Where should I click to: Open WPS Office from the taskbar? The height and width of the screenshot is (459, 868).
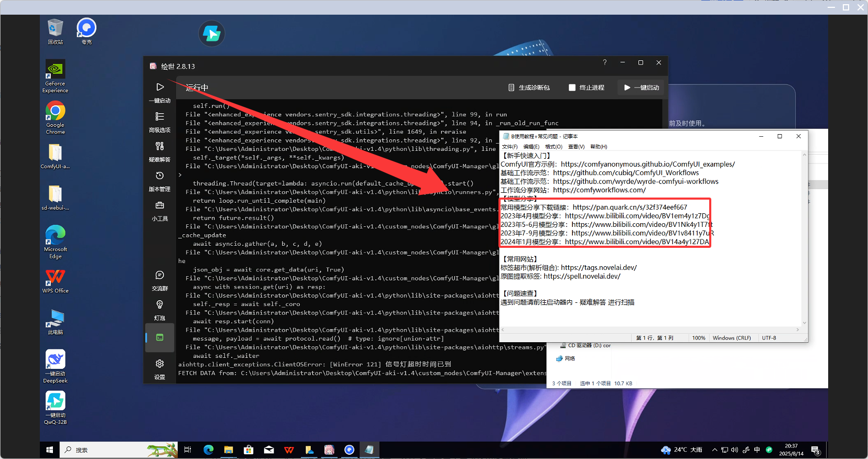pos(289,450)
